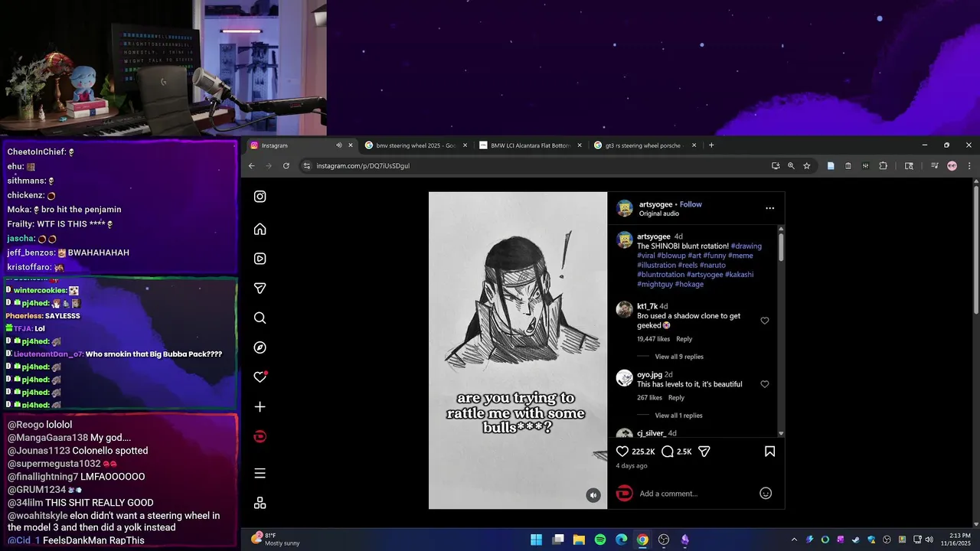Viewport: 980px width, 551px height.
Task: Open the Chrome profile avatar
Action: click(952, 166)
